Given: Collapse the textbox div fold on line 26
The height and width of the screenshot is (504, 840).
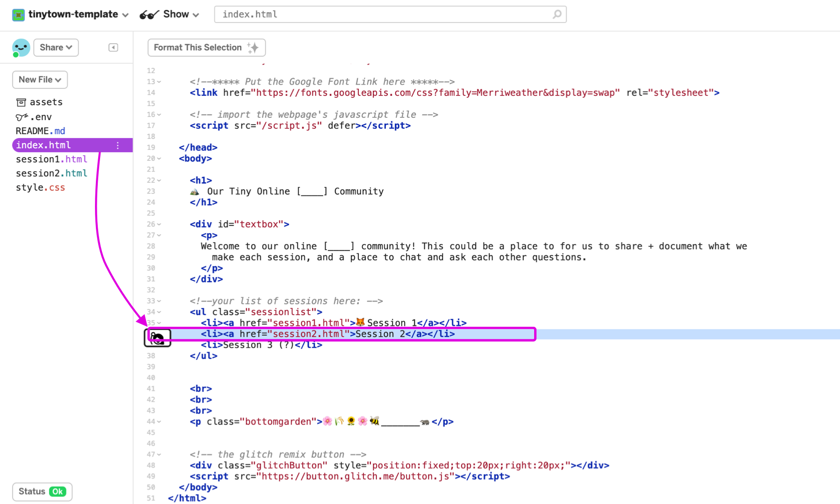Looking at the screenshot, I should 159,224.
